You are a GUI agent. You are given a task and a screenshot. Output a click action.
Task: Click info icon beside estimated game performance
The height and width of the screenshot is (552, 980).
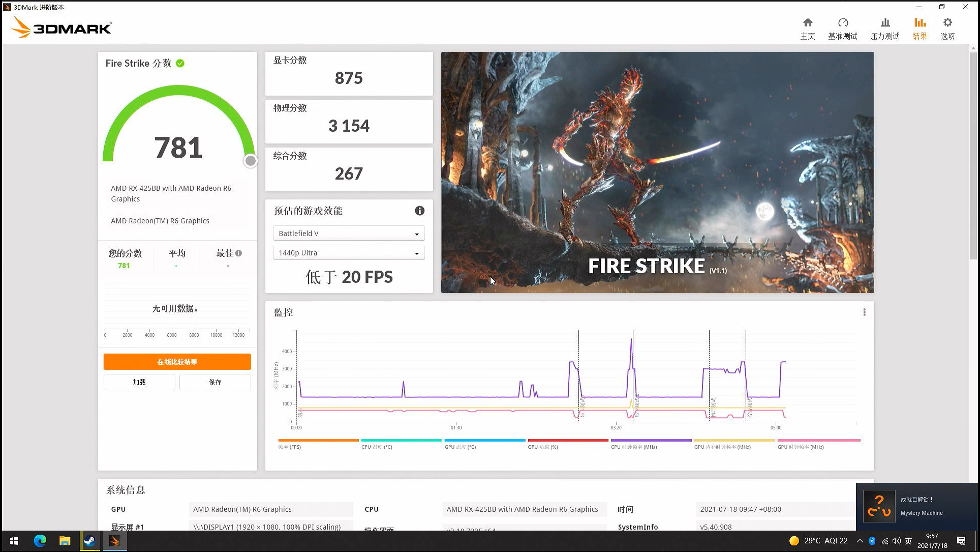click(x=419, y=211)
